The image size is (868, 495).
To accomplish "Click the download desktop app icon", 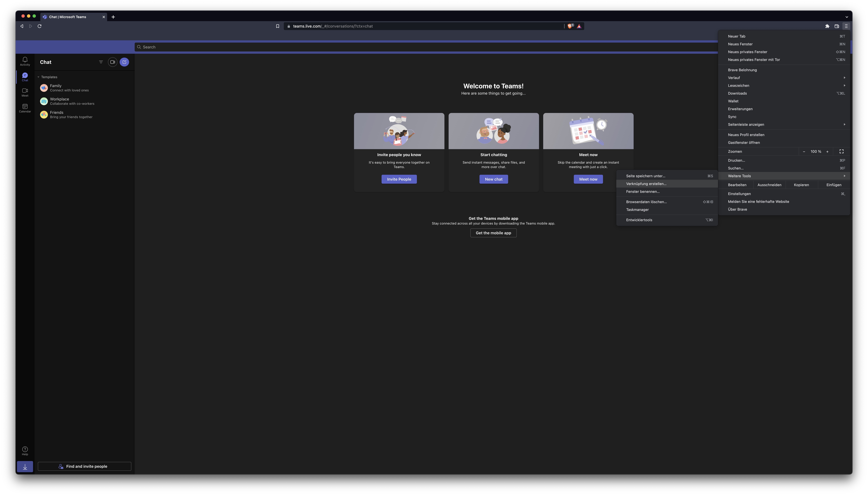I will 25,466.
